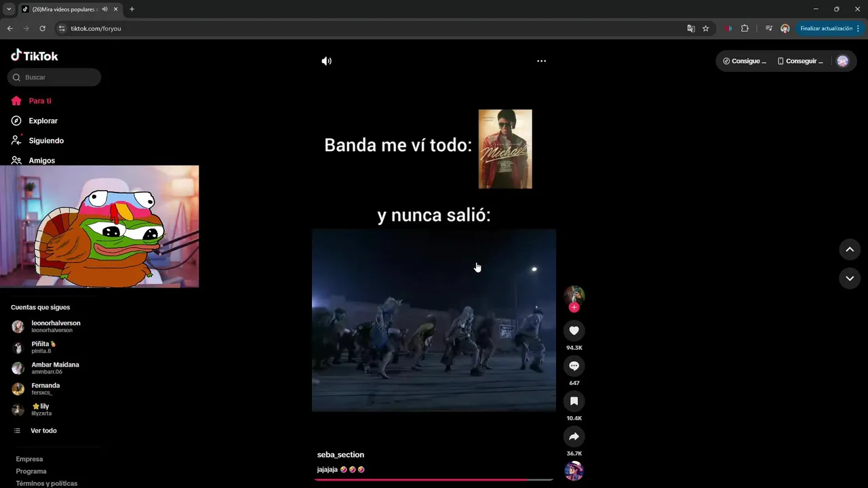Like the video with the heart icon
The height and width of the screenshot is (488, 868).
click(x=574, y=330)
